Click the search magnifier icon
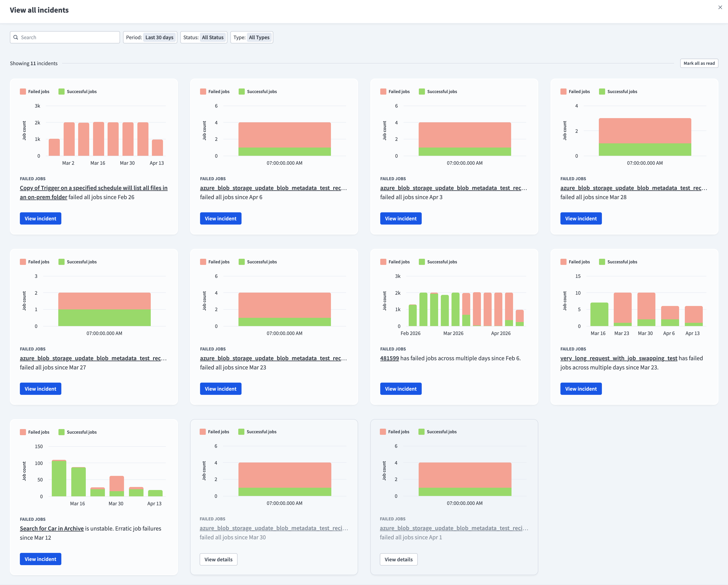Image resolution: width=728 pixels, height=585 pixels. point(15,37)
